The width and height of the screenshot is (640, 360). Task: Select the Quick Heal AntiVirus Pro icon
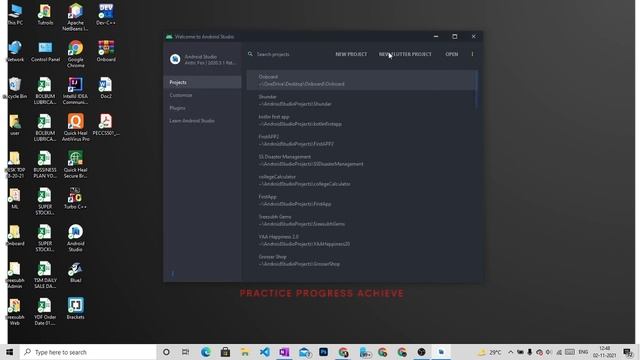(x=75, y=127)
